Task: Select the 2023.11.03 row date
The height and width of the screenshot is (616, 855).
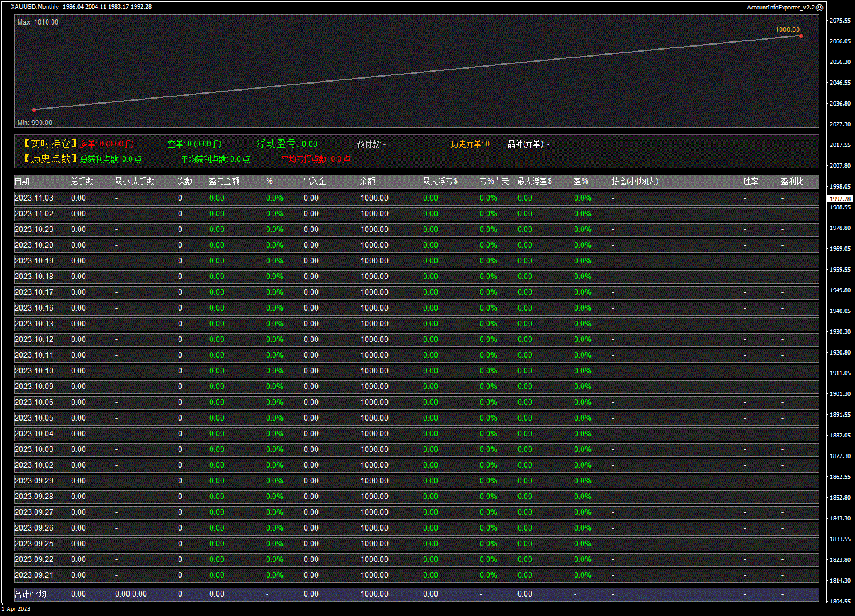Action: tap(34, 198)
